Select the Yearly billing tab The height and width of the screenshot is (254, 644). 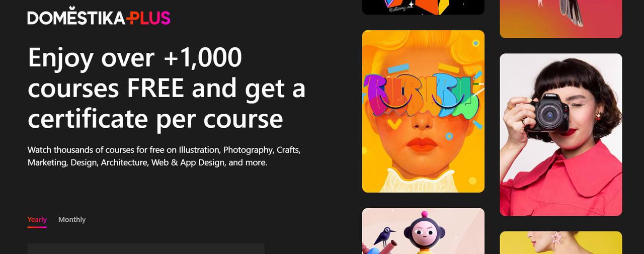tap(37, 220)
